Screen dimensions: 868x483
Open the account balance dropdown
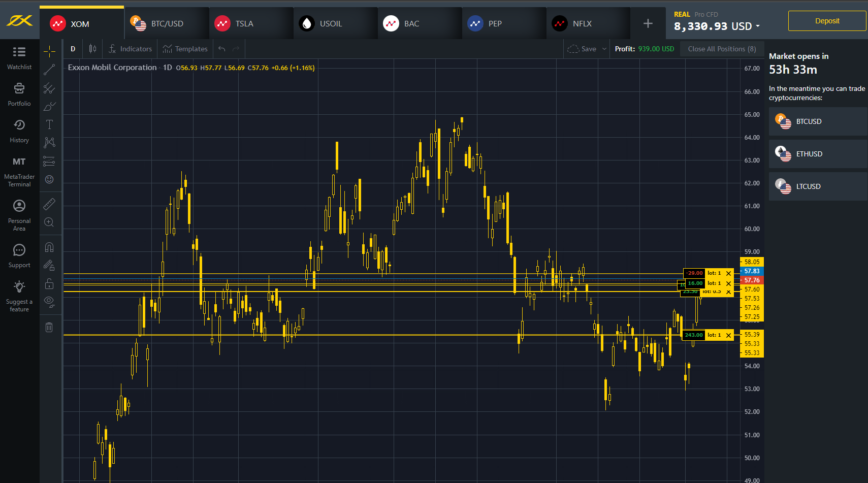(717, 26)
